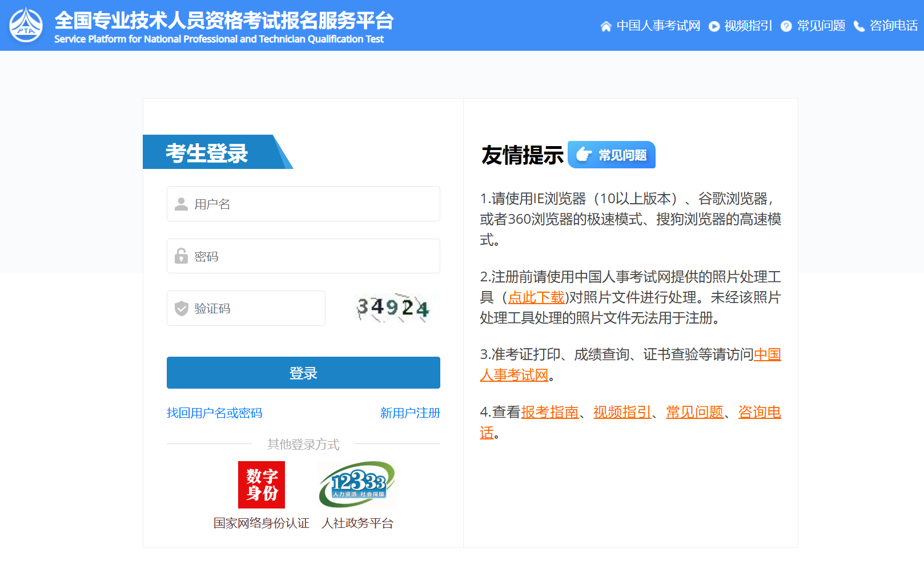Focus the 用户名 input field
924x561 pixels.
pos(303,204)
